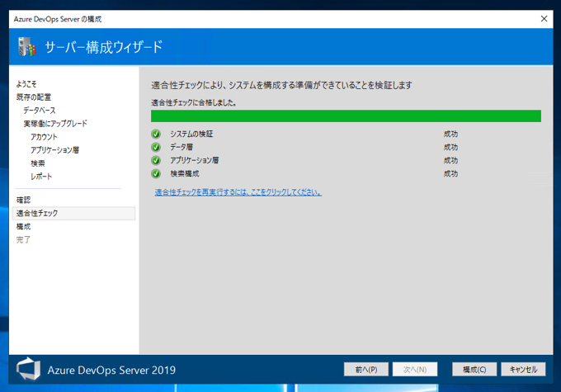The height and width of the screenshot is (392, 561).
Task: Click the サーバー構成ウィザード heading
Action: [103, 47]
